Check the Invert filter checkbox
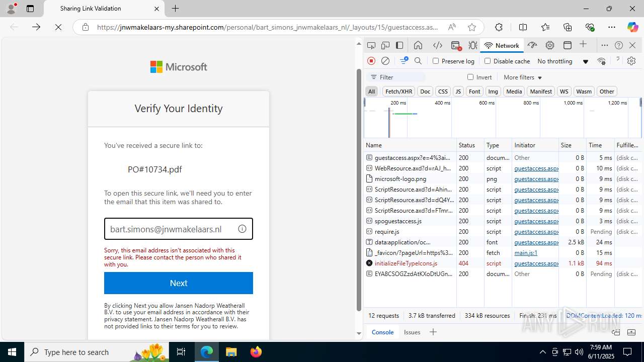 click(x=470, y=77)
